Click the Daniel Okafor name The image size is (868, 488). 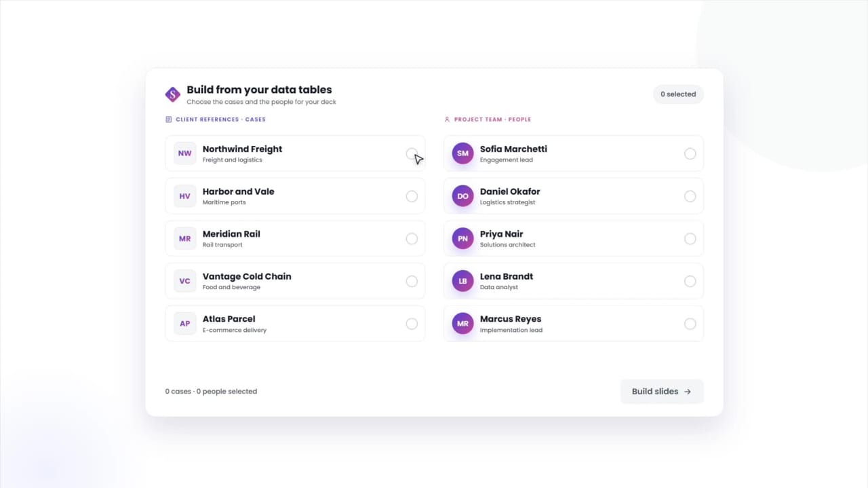[510, 191]
